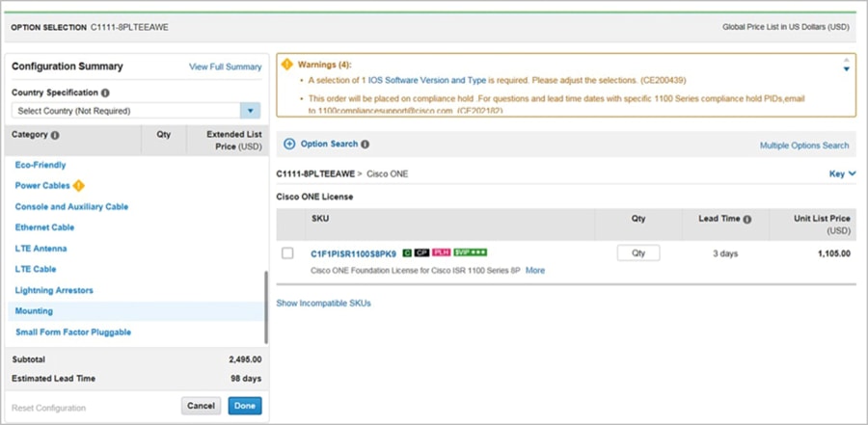Image resolution: width=868 pixels, height=425 pixels.
Task: Click the 3 days lead time value
Action: [725, 254]
